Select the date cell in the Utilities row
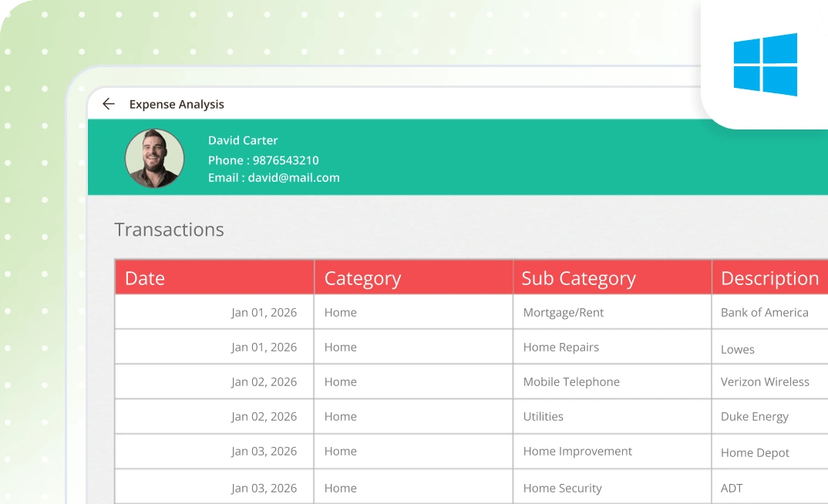Viewport: 828px width, 504px height. click(x=214, y=416)
